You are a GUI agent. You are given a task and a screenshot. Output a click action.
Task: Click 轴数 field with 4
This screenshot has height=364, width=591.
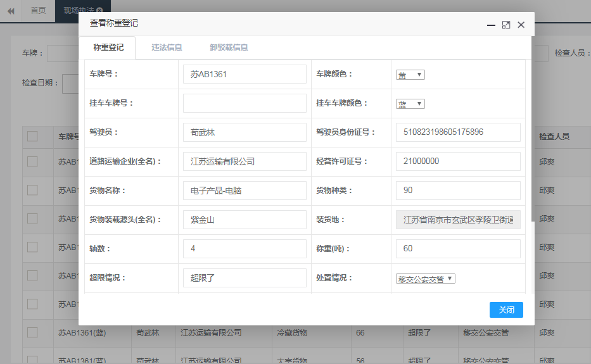point(245,248)
